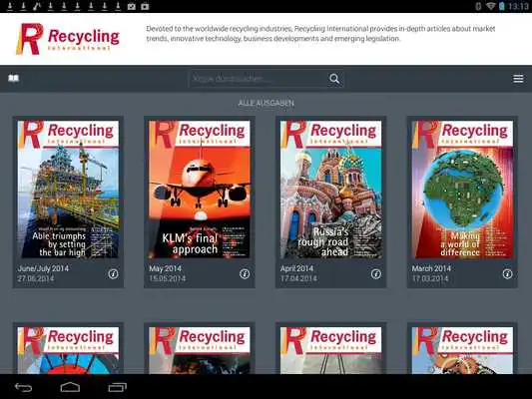This screenshot has height=399, width=532.
Task: Tap the Android home button
Action: pos(70,387)
